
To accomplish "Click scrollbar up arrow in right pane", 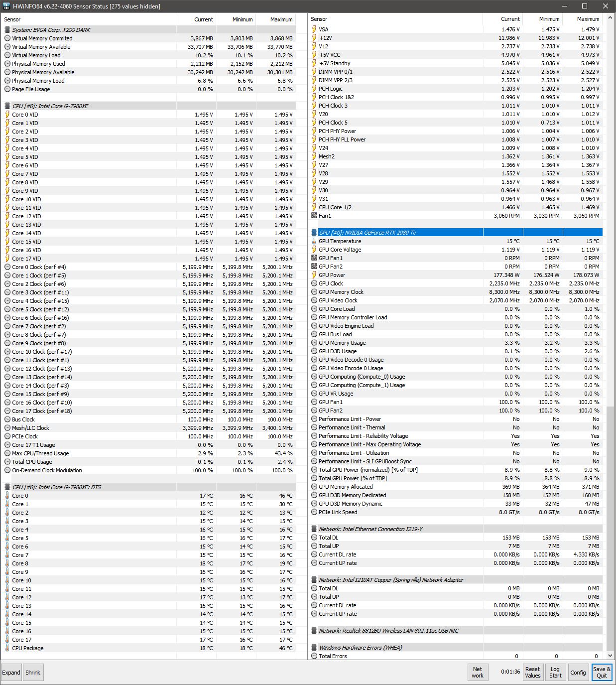I will click(x=611, y=19).
